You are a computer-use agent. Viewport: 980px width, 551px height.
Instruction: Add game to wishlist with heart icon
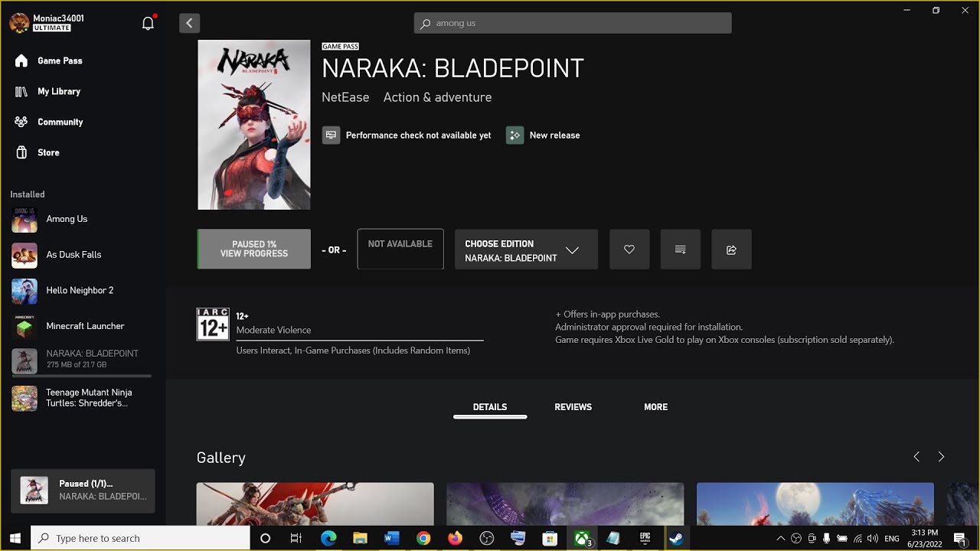click(629, 249)
